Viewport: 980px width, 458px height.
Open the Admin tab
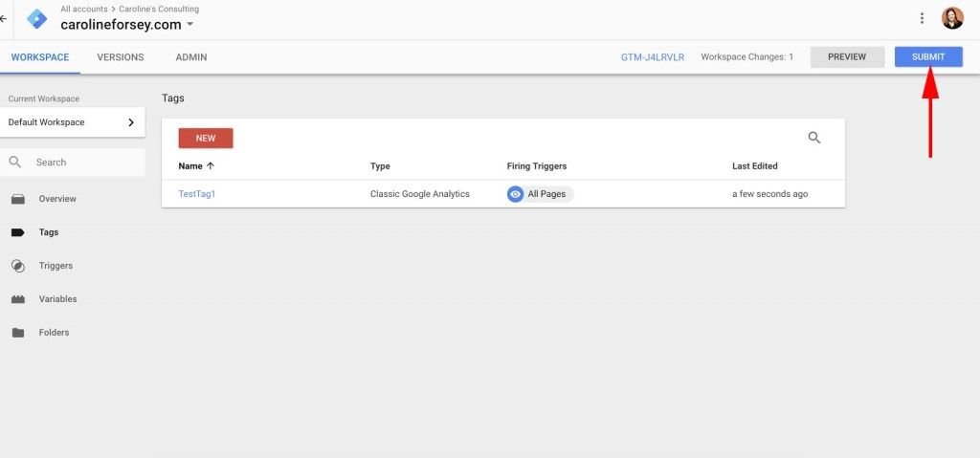(191, 57)
